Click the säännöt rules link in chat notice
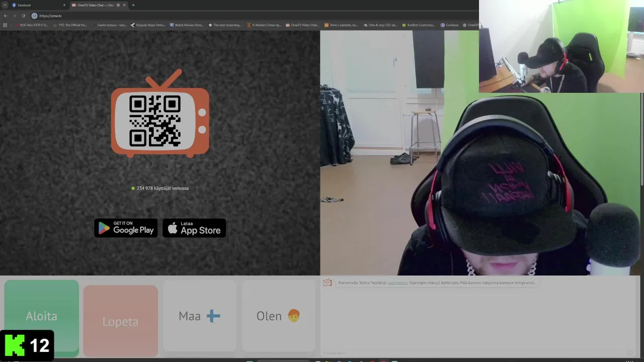 (397, 283)
